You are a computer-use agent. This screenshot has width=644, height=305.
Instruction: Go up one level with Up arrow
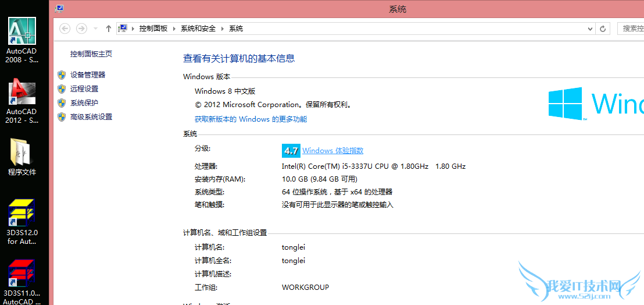coord(109,29)
